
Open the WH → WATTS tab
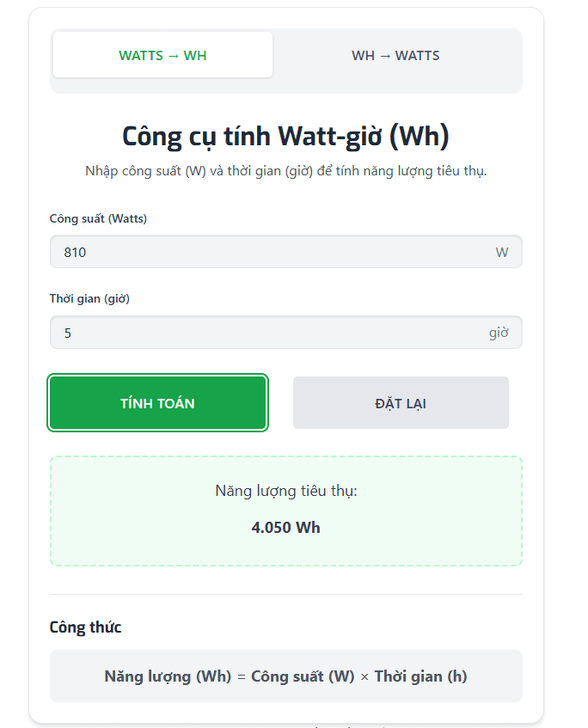395,56
